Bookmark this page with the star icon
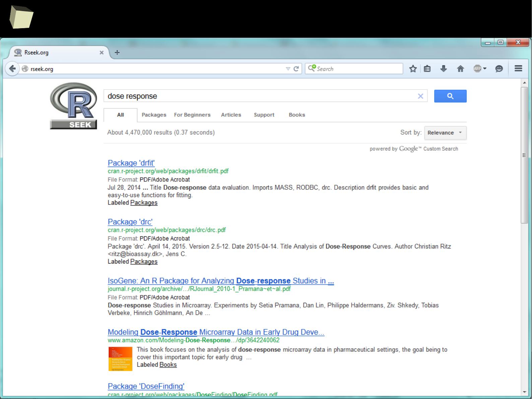Screen dimensions: 532x399 pyautogui.click(x=413, y=69)
